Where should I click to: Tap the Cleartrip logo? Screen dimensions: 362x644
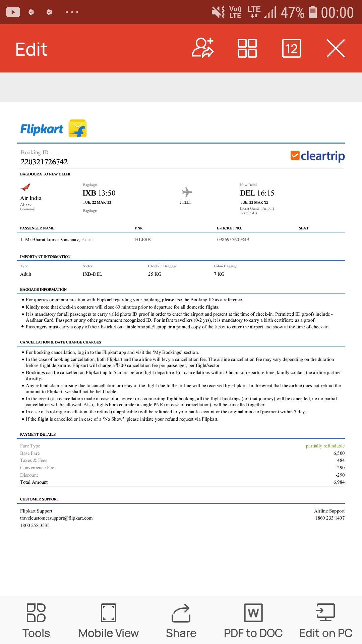(x=317, y=156)
